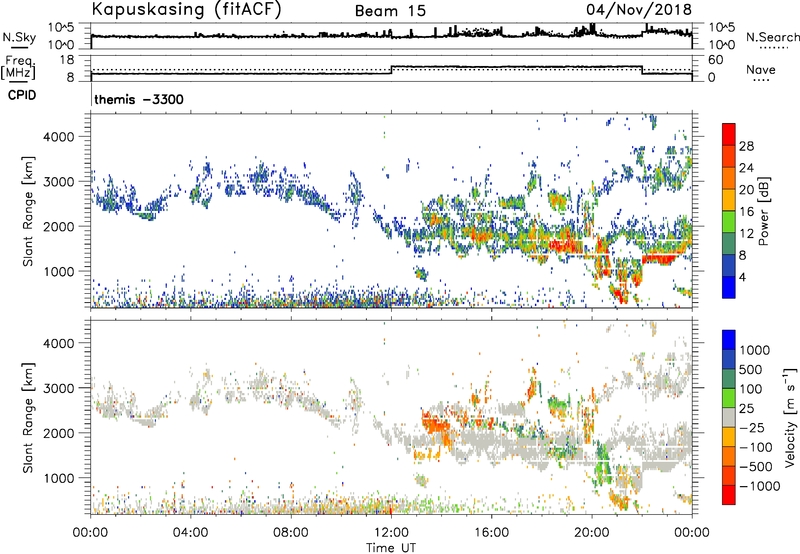Click the "20" label on the power color bar
The height and width of the screenshot is (554, 800).
click(x=746, y=190)
